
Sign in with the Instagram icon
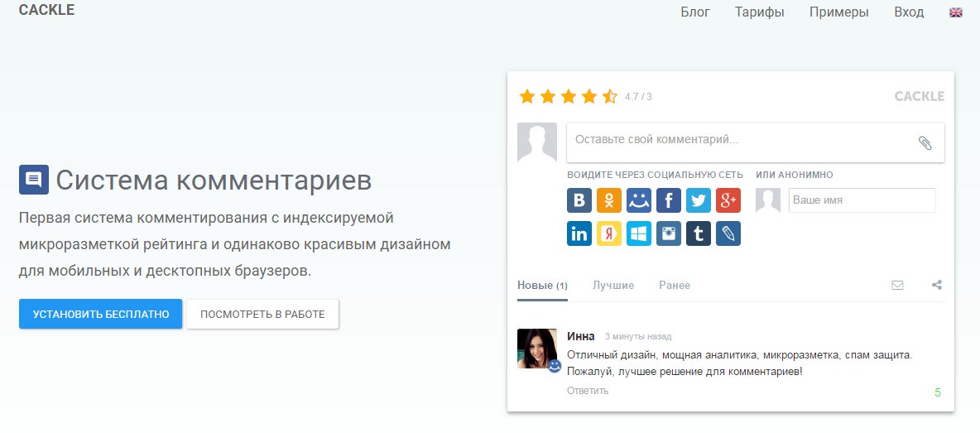coord(669,233)
